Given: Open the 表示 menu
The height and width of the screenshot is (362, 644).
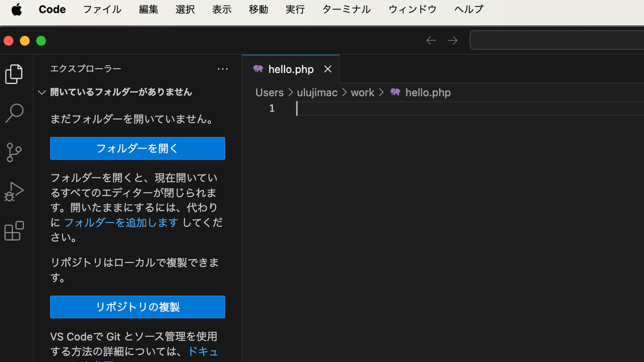Looking at the screenshot, I should pyautogui.click(x=222, y=9).
